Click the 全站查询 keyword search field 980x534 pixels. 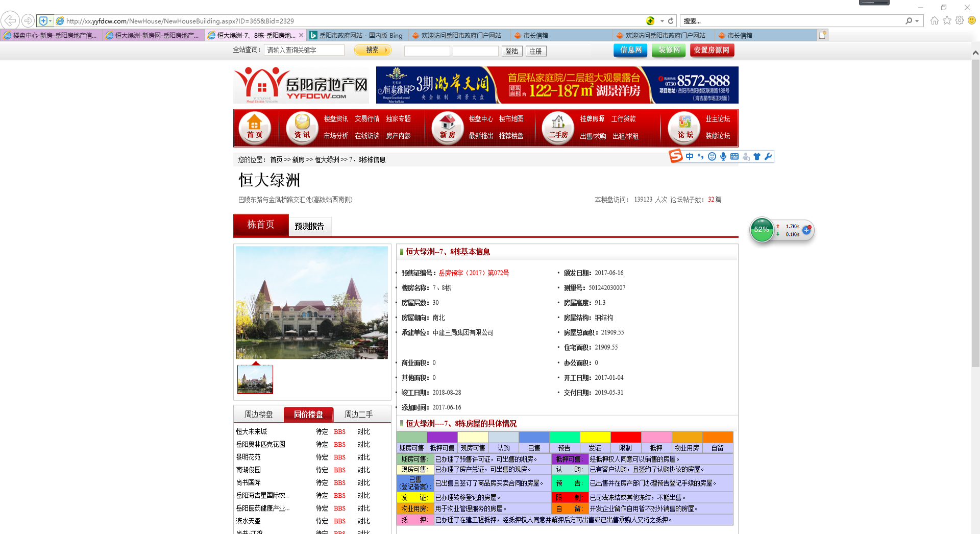pos(304,50)
